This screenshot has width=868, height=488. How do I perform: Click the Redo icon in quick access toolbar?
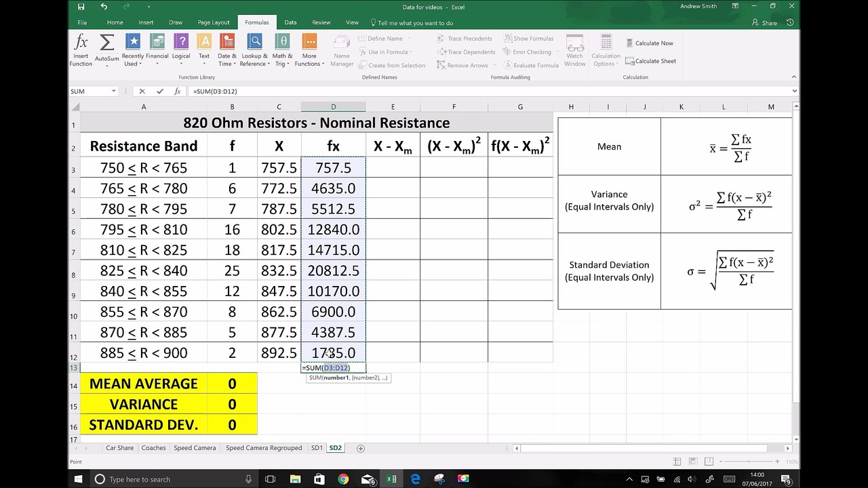click(x=127, y=7)
